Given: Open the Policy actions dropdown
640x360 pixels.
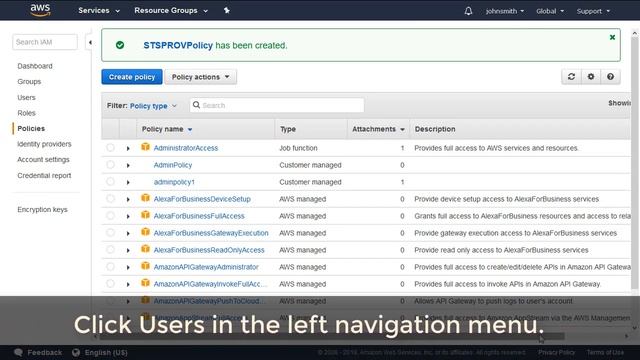Looking at the screenshot, I should point(200,77).
